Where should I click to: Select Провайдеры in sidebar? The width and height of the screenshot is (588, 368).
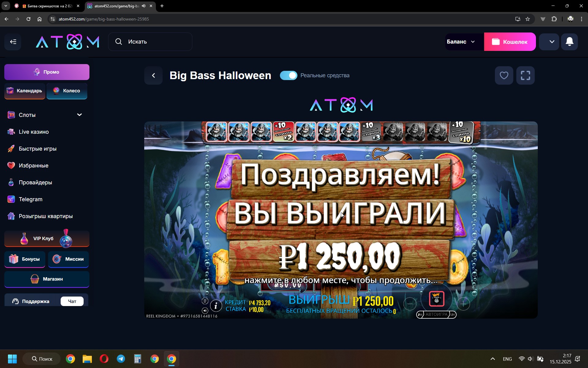coord(35,182)
